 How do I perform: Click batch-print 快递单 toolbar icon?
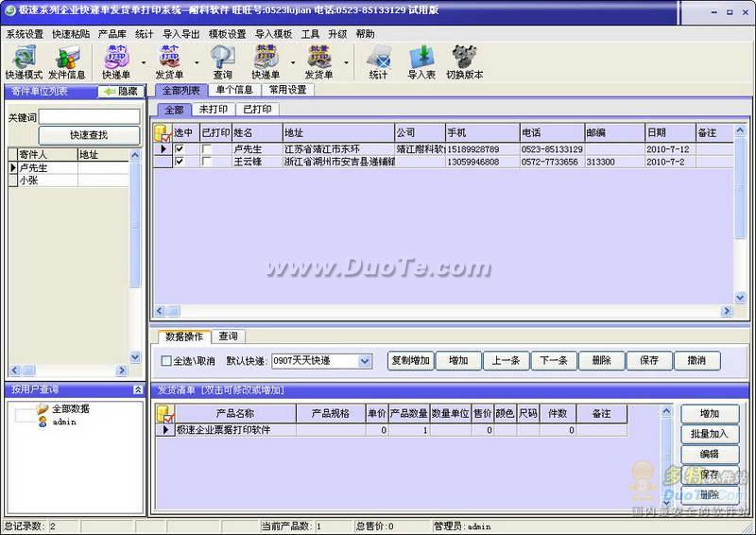(x=266, y=61)
